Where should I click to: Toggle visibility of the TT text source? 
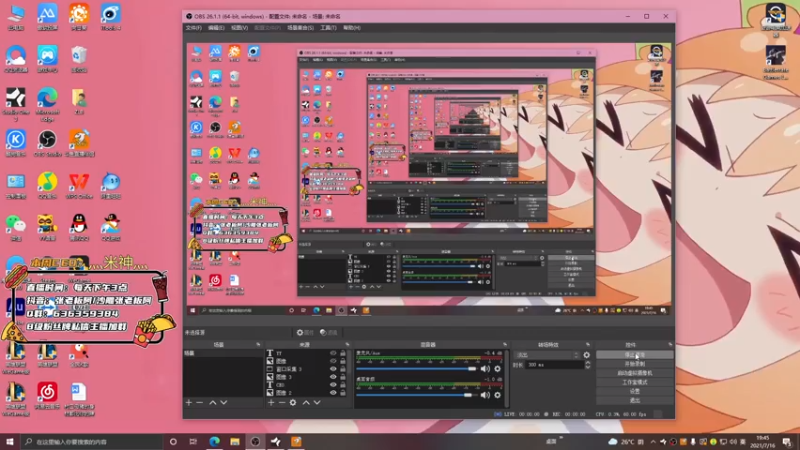[x=333, y=353]
